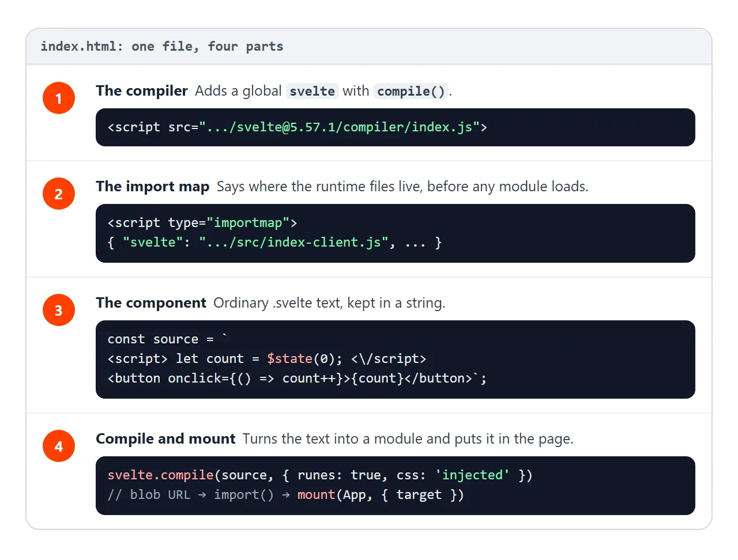Viewport: 738px width, 560px height.
Task: Click the orange step 2 badge
Action: click(x=59, y=194)
